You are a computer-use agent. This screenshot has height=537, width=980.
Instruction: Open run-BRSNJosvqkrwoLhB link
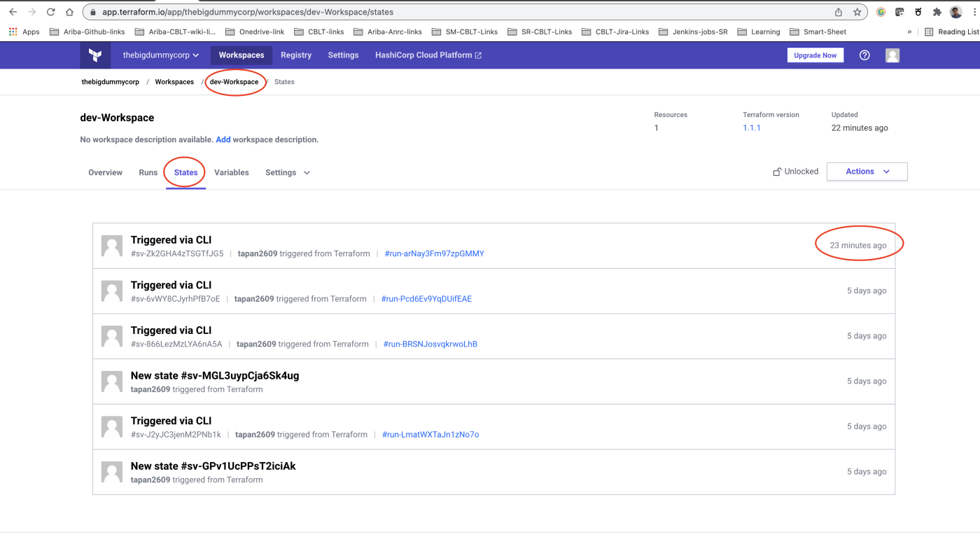[x=430, y=344]
